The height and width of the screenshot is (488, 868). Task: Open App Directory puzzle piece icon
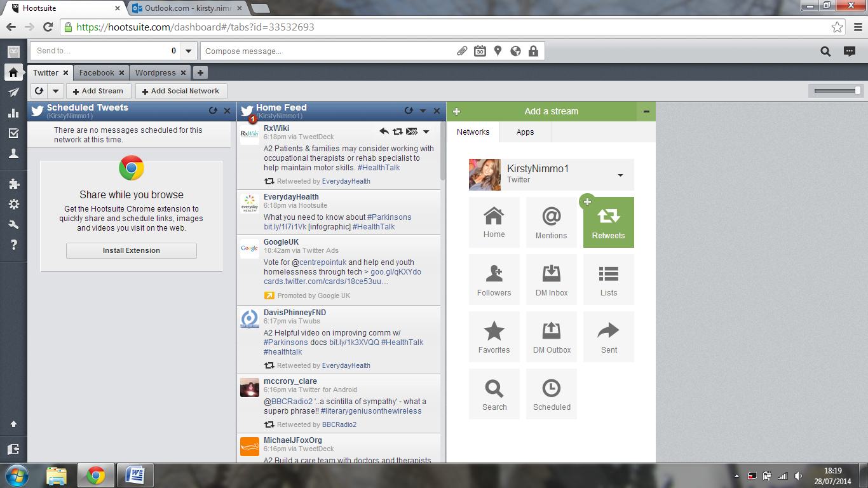point(13,184)
